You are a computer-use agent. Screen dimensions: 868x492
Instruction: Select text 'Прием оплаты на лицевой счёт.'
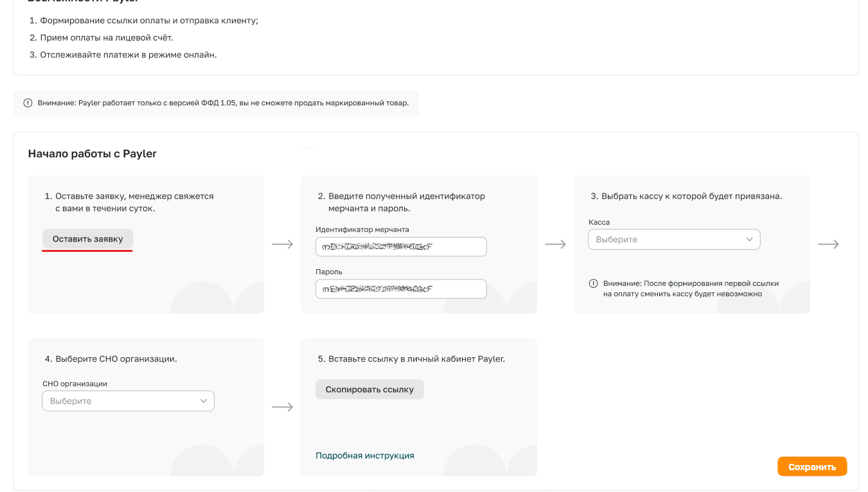click(107, 38)
